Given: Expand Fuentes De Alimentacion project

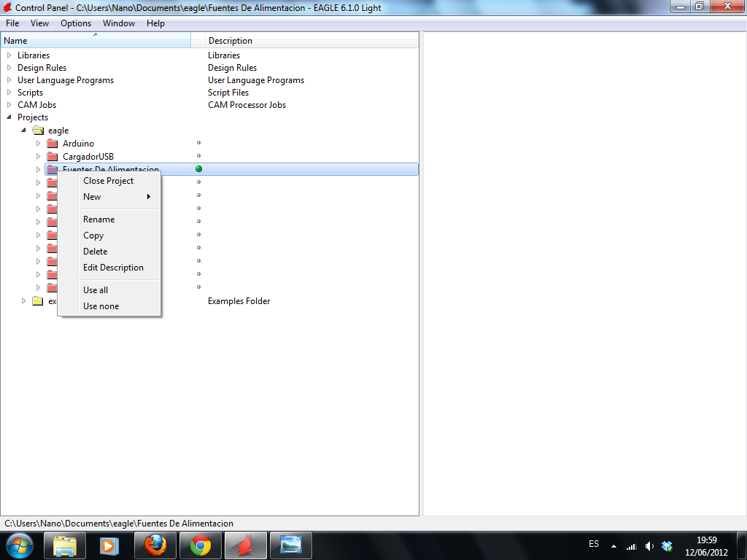Looking at the screenshot, I should (38, 169).
